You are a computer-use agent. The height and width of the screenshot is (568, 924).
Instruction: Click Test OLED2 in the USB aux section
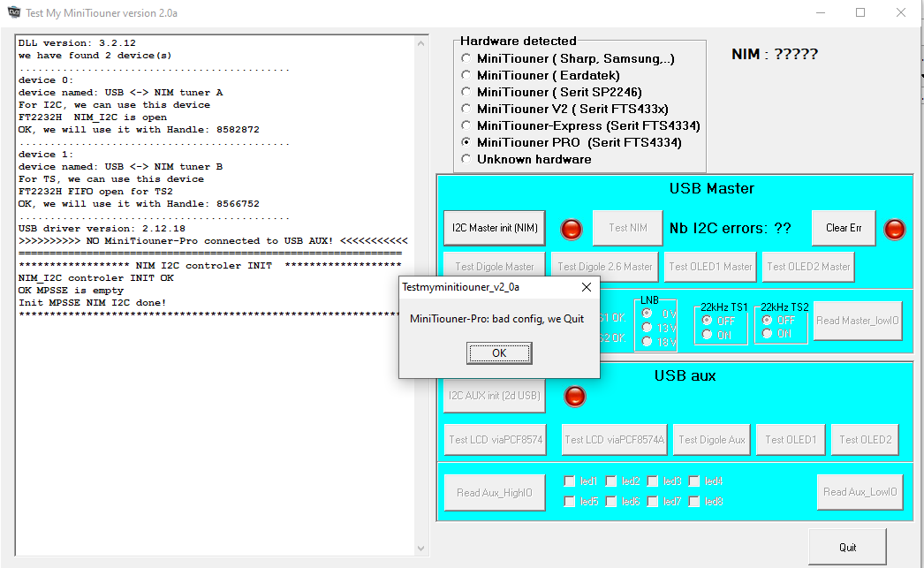(865, 440)
